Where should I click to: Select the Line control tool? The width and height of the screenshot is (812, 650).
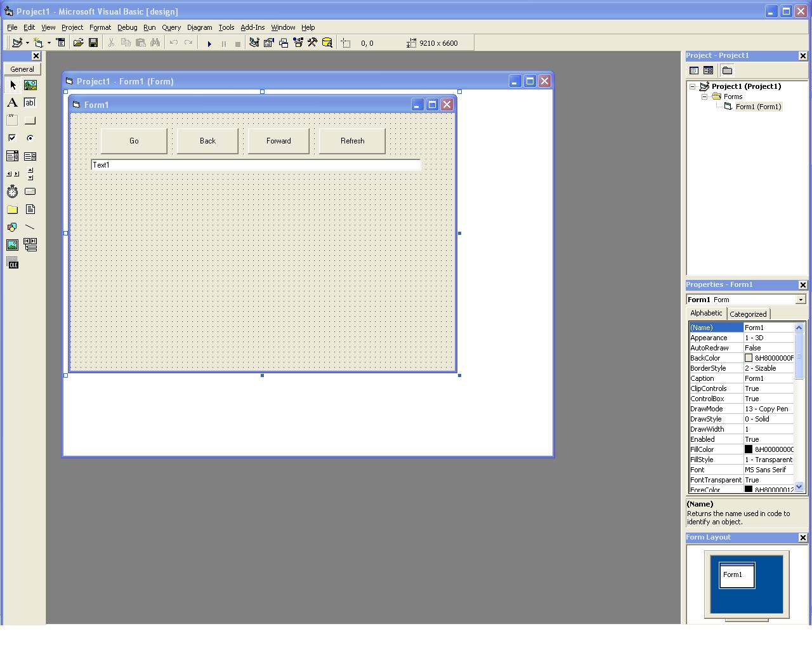click(30, 227)
